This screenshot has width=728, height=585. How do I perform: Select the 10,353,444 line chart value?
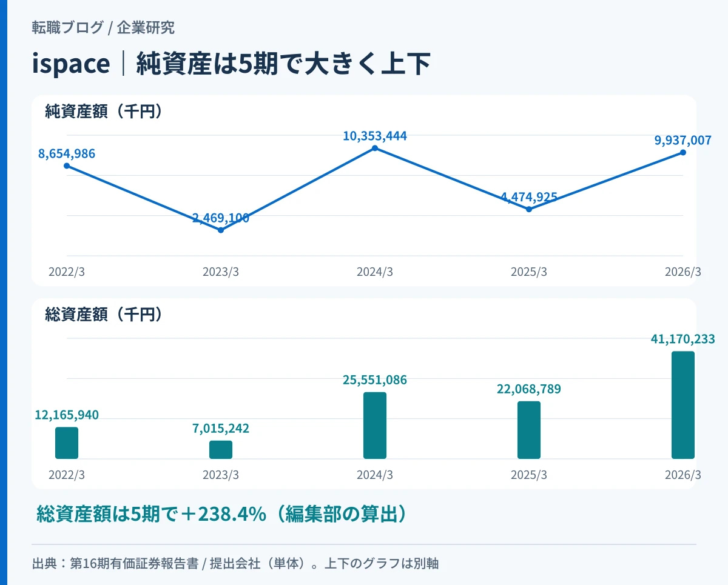[375, 136]
